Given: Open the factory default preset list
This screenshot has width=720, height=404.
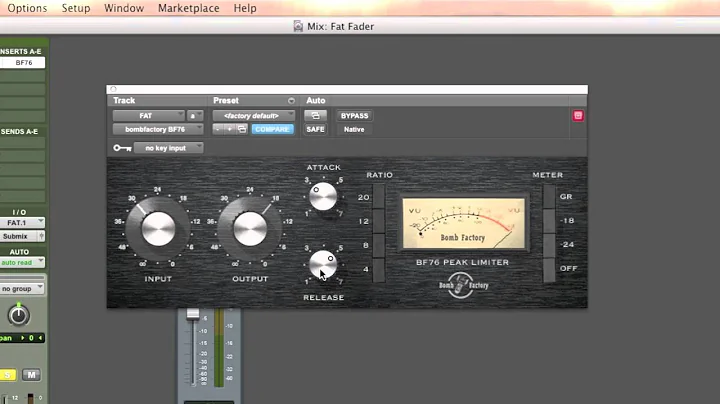Looking at the screenshot, I should click(253, 116).
